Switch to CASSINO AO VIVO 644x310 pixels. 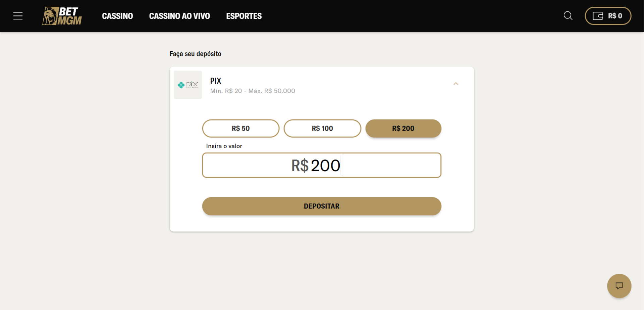coord(179,16)
